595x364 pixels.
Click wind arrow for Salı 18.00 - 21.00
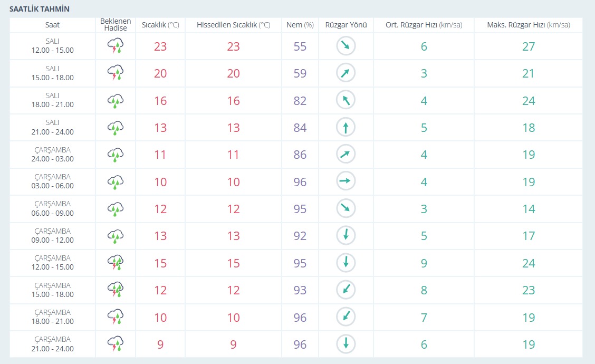click(346, 101)
